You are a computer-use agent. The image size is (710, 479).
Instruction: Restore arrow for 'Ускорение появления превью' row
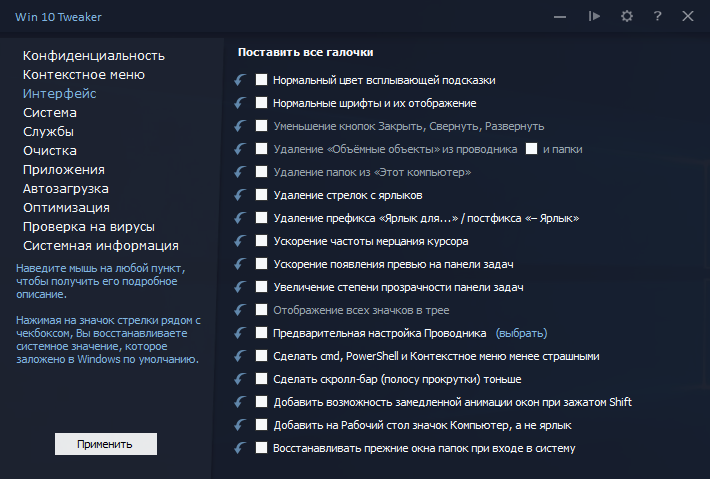(x=240, y=264)
